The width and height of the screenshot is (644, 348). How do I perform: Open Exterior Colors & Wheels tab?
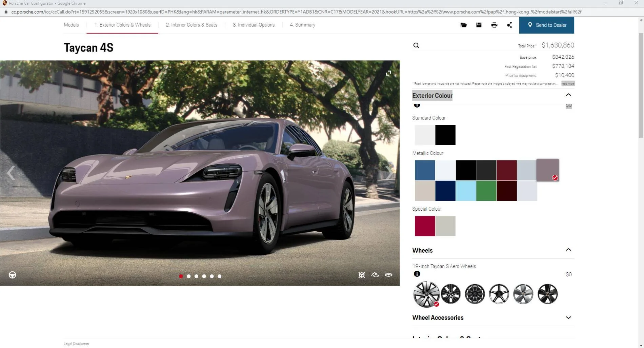pyautogui.click(x=122, y=25)
